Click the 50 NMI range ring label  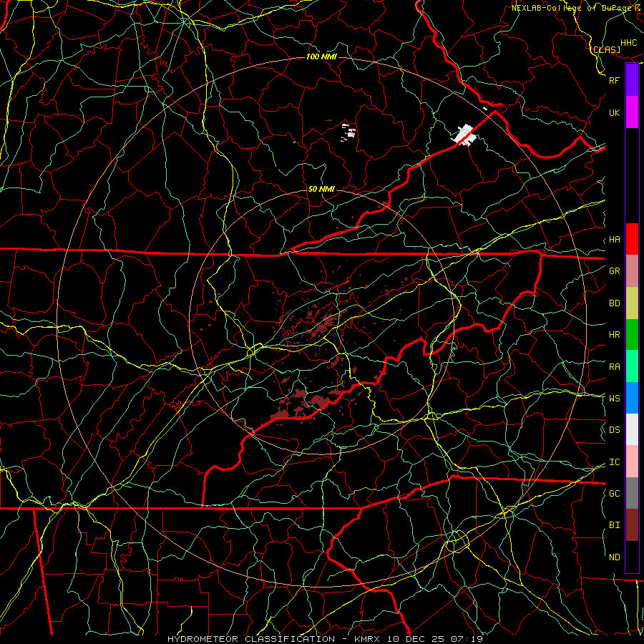(x=321, y=189)
